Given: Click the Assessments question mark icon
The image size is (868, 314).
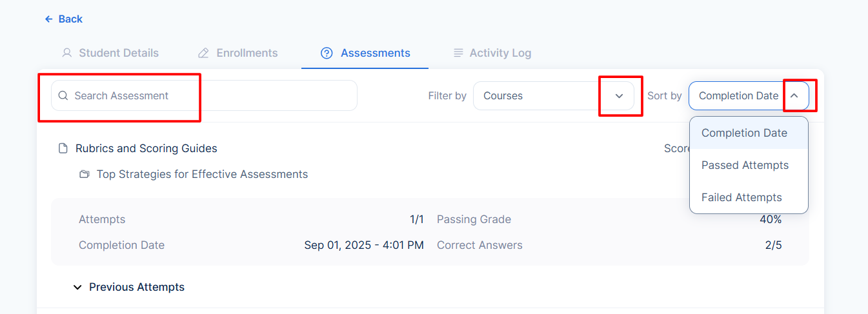Looking at the screenshot, I should (x=327, y=53).
